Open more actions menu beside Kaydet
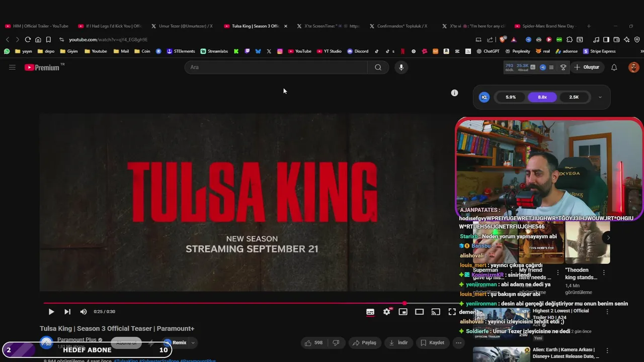Viewport: 644px width, 362px height. [x=458, y=343]
